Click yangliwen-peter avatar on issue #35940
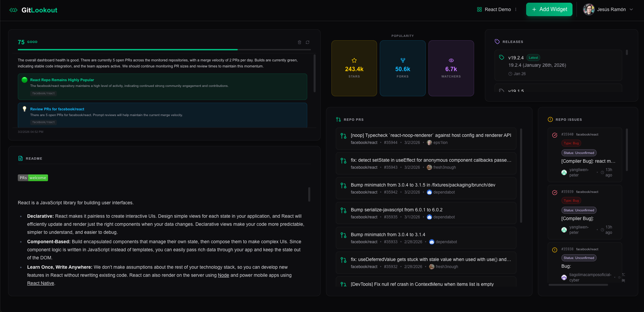Viewport: 644px width, 312px height. click(564, 172)
